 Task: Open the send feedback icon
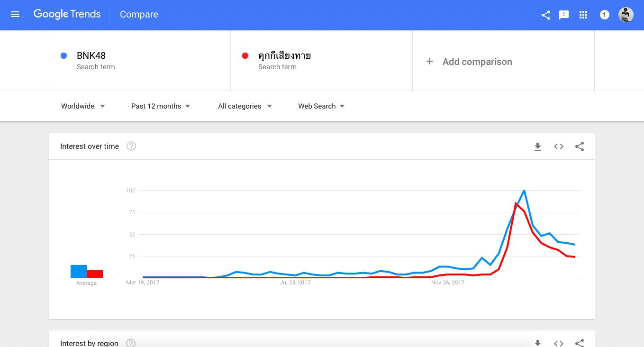(x=564, y=15)
